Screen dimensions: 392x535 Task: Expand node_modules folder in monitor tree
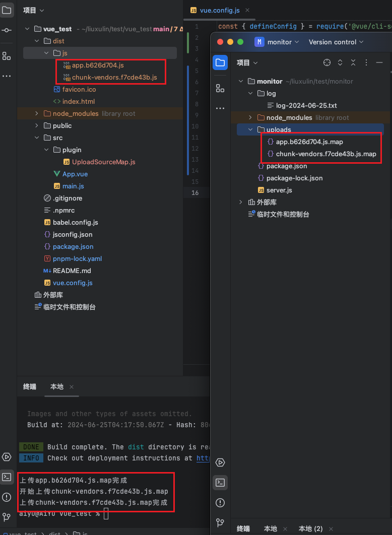pyautogui.click(x=250, y=117)
